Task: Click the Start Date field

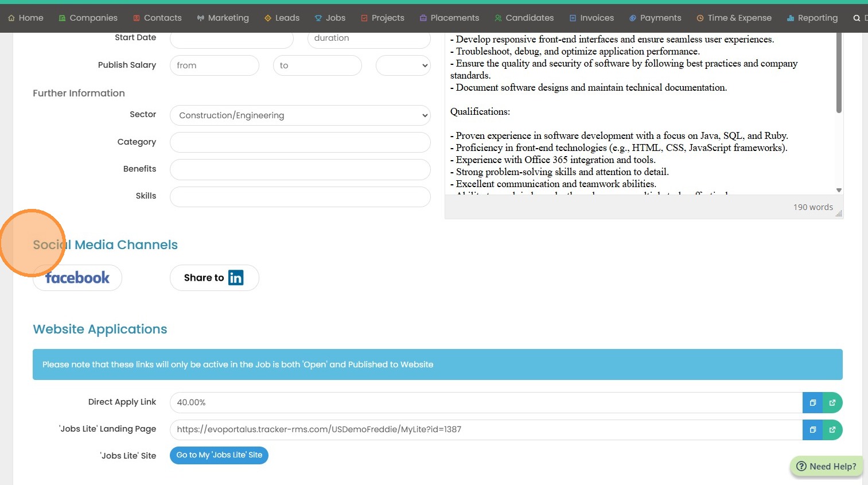Action: coord(232,38)
